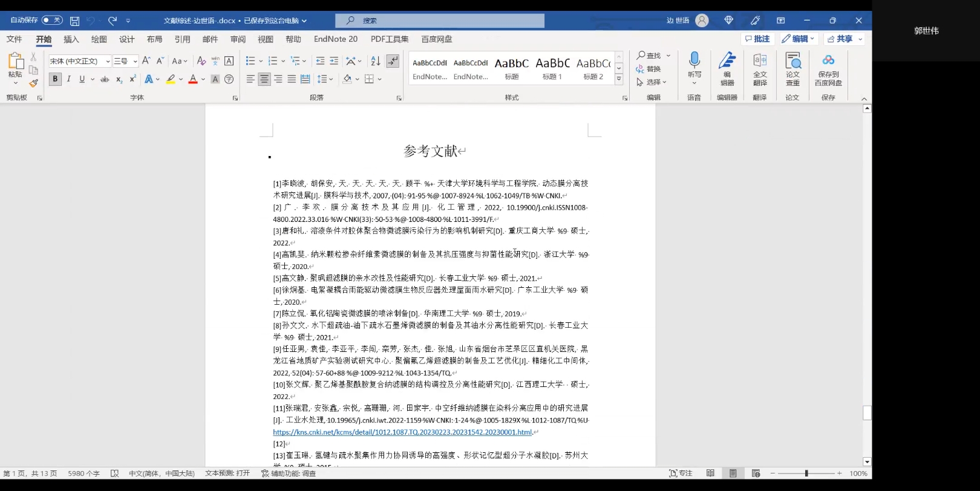Toggle AutoSave switch
The image size is (980, 491).
coord(52,20)
